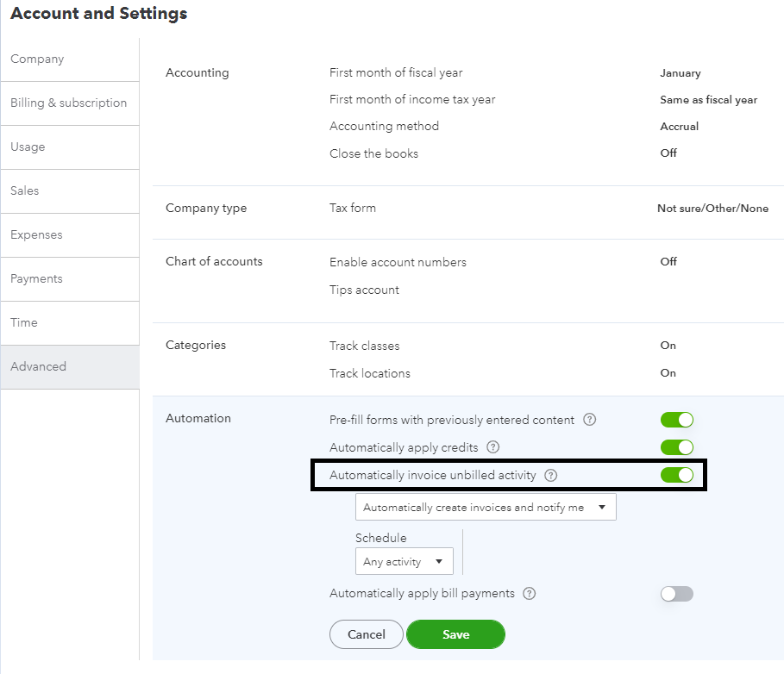Click the Cancel button

click(367, 635)
